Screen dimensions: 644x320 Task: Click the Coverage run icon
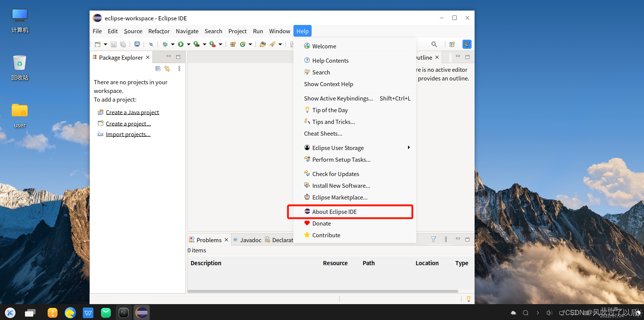(x=197, y=44)
